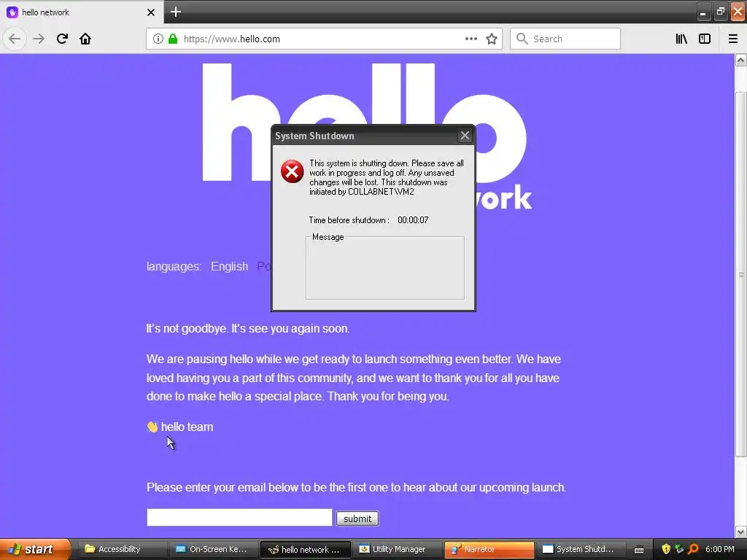
Task: Click the vertical scrollbar thumb
Action: click(741, 274)
